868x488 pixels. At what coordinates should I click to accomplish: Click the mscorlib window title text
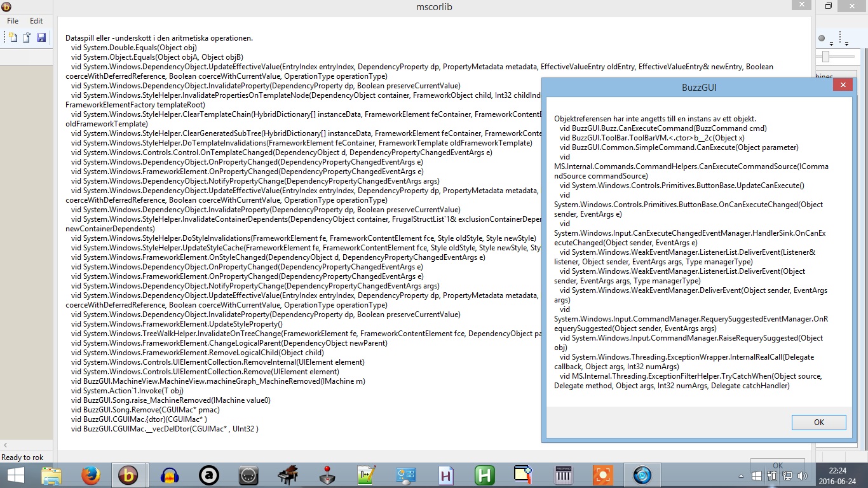[x=433, y=7]
